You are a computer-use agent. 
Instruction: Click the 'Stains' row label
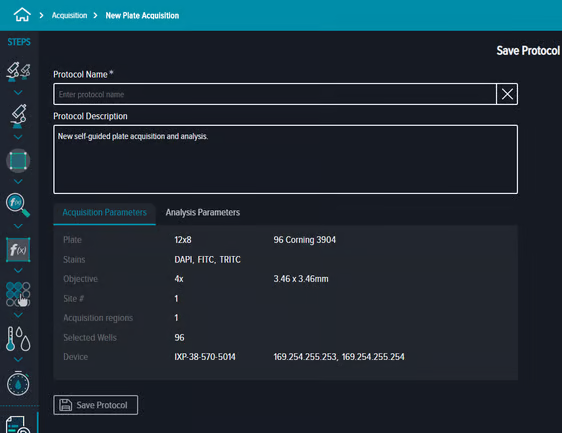pyautogui.click(x=74, y=260)
